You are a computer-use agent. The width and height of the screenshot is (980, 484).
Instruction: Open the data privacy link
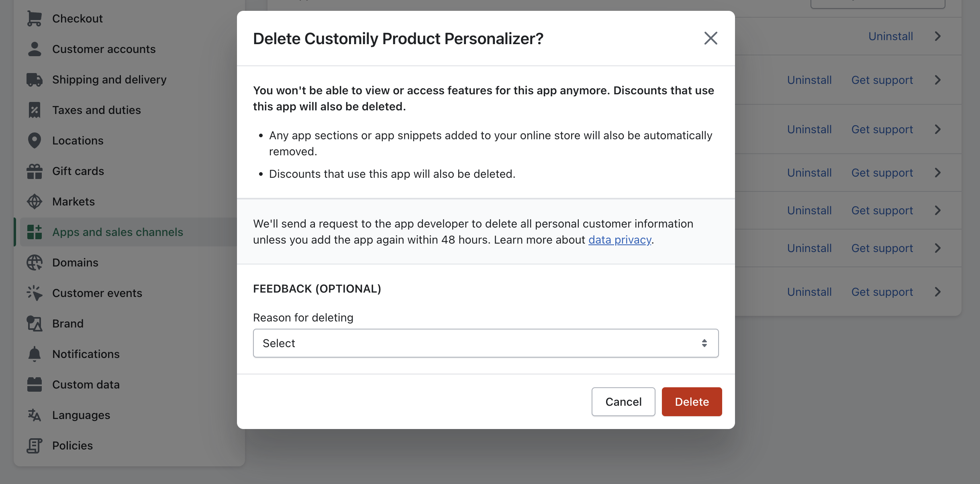coord(620,240)
